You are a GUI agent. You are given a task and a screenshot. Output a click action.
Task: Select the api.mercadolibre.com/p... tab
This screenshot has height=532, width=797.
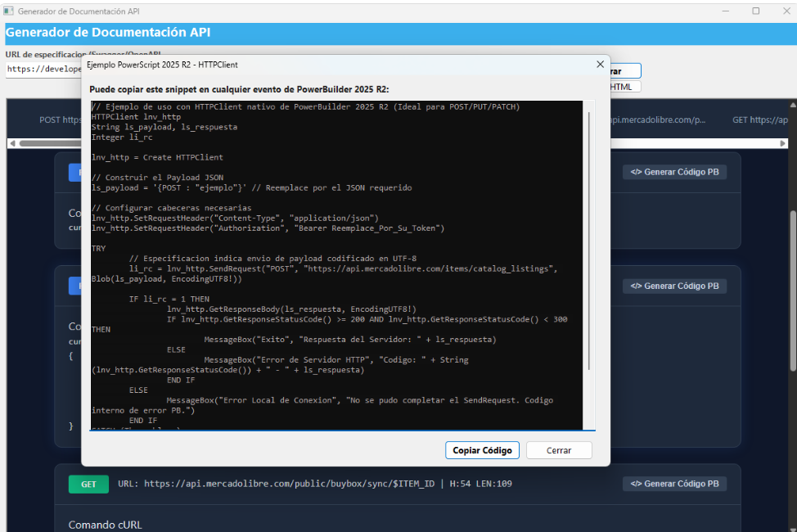[x=658, y=120]
